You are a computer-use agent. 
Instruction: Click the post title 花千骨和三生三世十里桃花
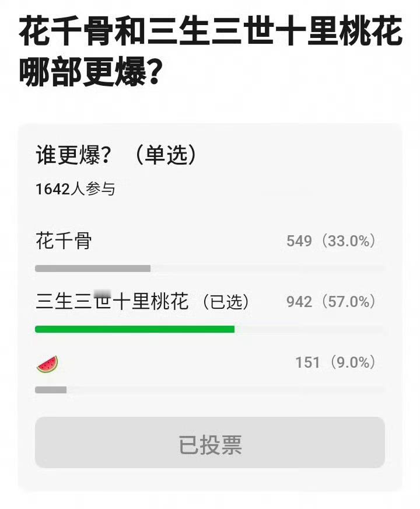click(211, 31)
